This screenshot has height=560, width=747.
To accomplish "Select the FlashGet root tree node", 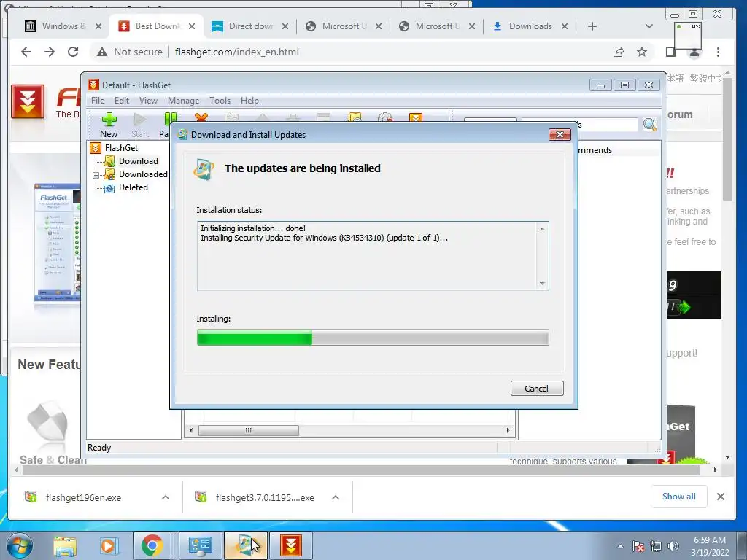I will (121, 148).
